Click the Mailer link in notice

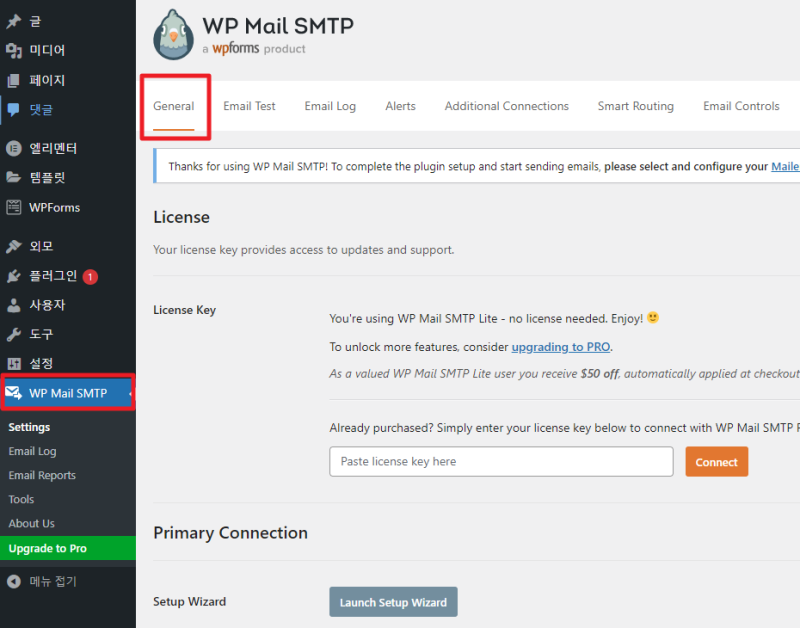[x=785, y=166]
